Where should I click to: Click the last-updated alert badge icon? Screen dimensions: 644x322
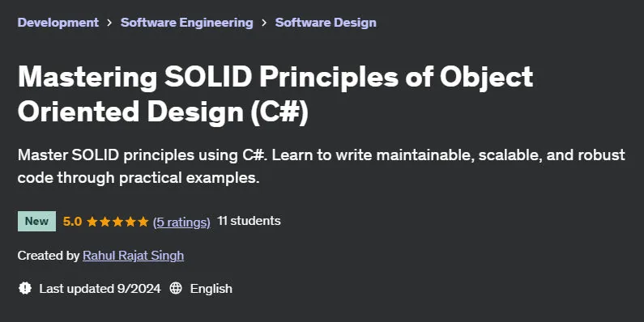(25, 288)
